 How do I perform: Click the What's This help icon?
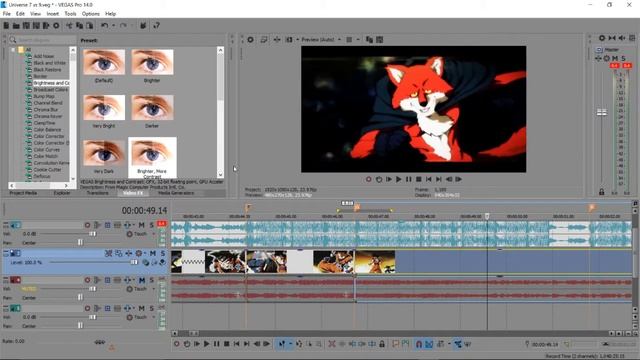[157, 26]
